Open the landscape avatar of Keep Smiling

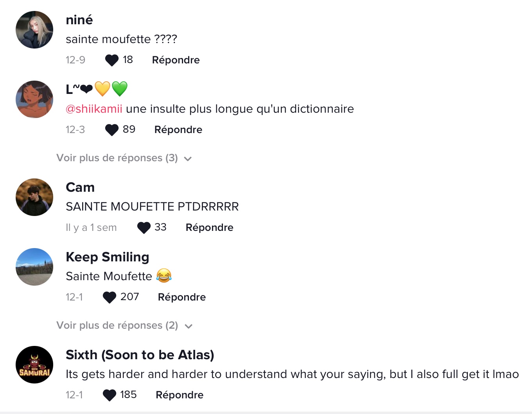[x=34, y=267]
